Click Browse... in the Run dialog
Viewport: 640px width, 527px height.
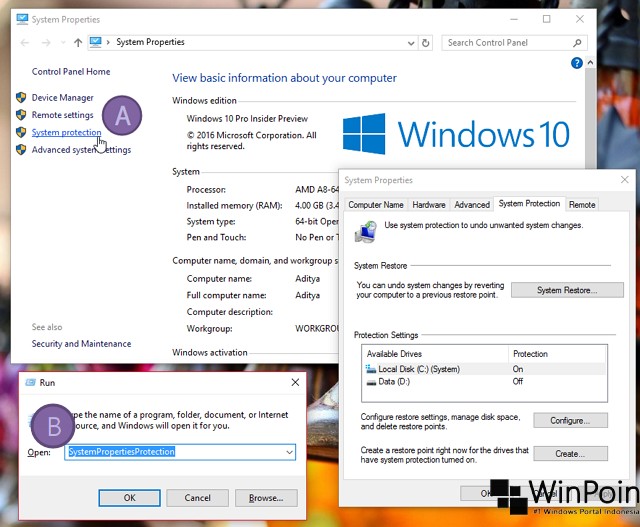click(266, 498)
